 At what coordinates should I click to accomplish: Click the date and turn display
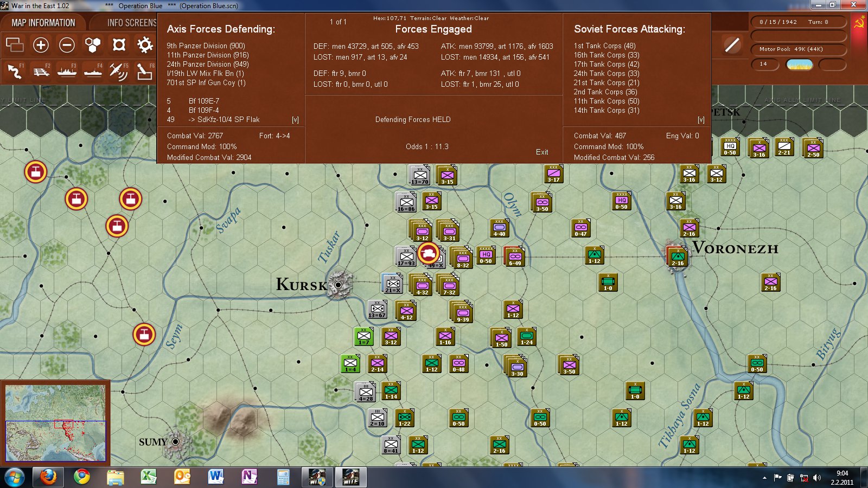pyautogui.click(x=798, y=22)
